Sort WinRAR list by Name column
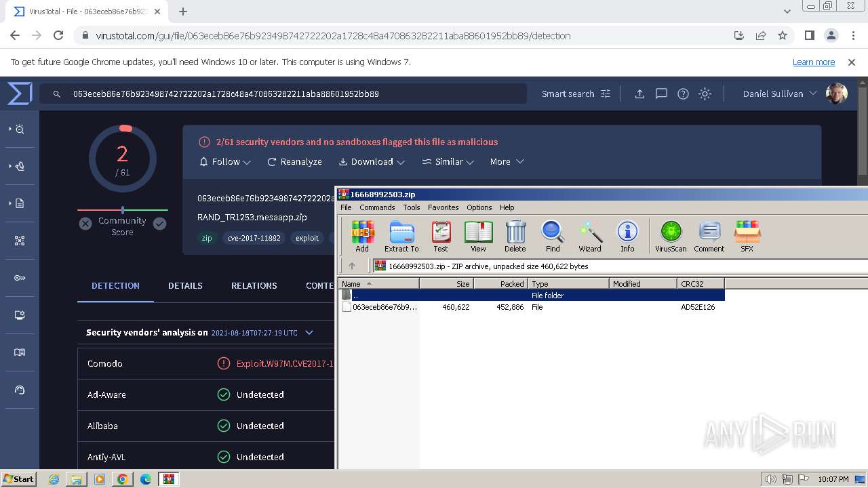The image size is (868, 488). (379, 284)
